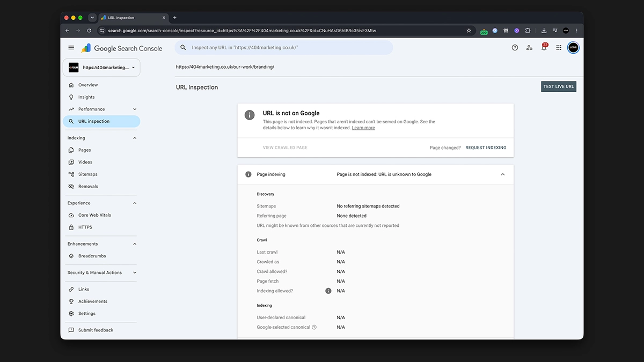
Task: Open the Chrome three-dot menu
Action: point(577,31)
